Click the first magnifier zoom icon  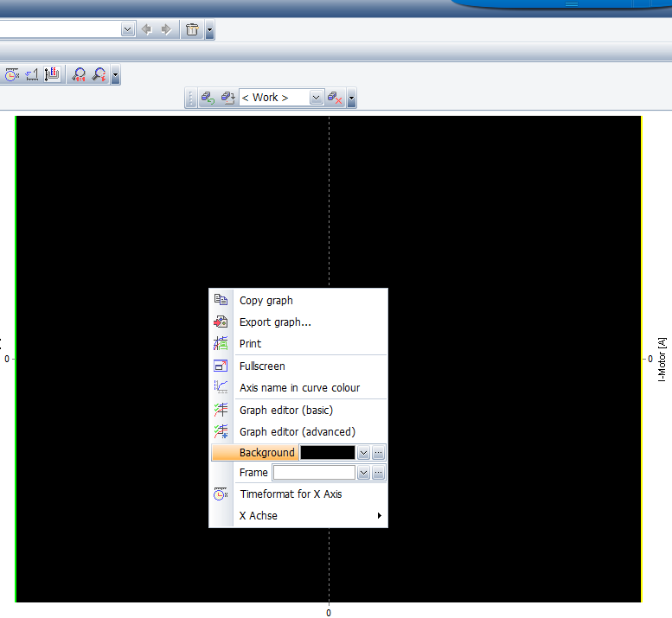tap(80, 75)
